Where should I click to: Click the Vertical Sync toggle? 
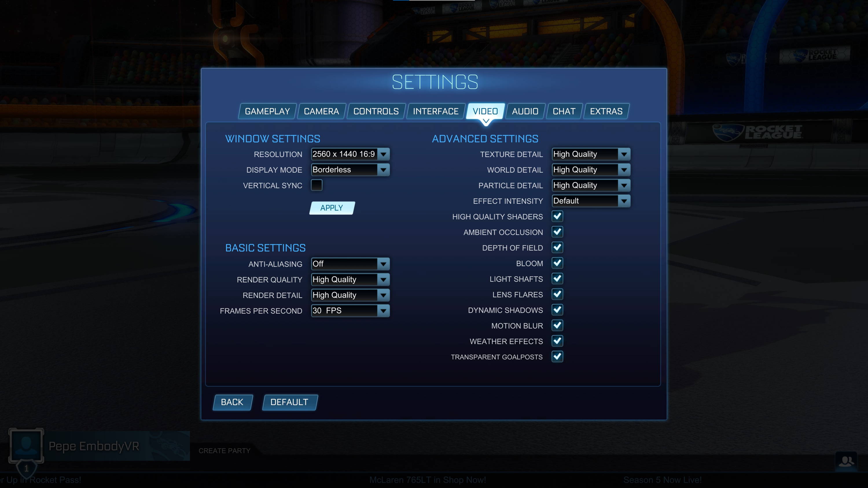coord(316,185)
